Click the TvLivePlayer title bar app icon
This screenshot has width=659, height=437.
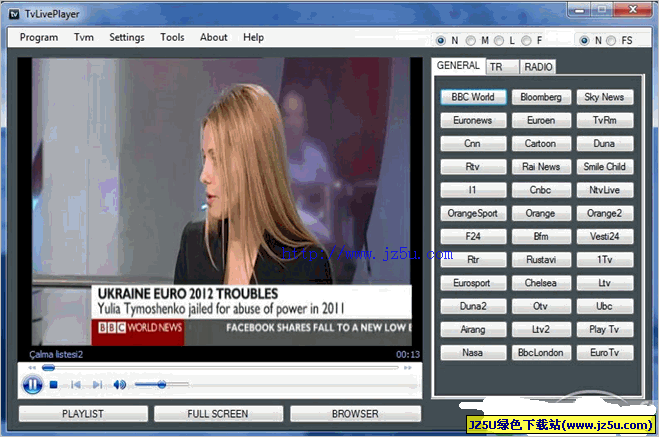(x=14, y=14)
